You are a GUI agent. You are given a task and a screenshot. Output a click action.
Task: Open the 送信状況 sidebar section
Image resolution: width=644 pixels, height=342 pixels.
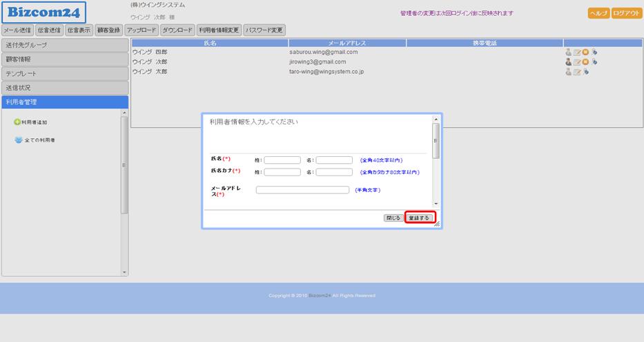65,88
